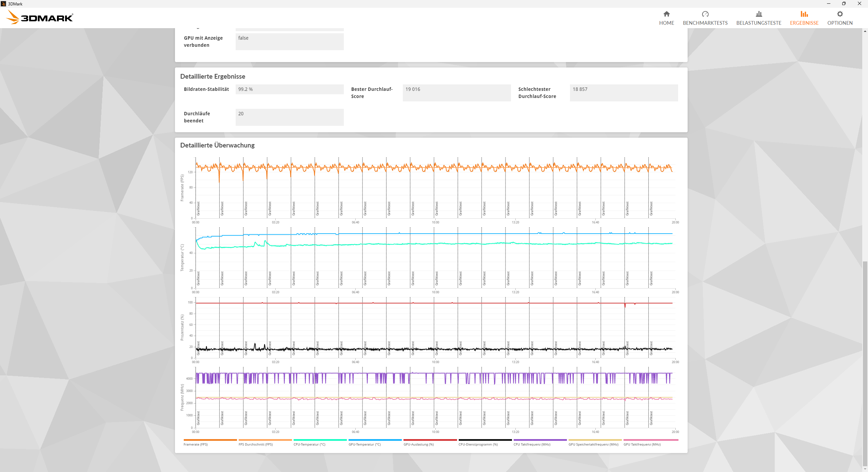
Task: Click the orange FPS Durchschnitt legend swatch
Action: pyautogui.click(x=265, y=440)
